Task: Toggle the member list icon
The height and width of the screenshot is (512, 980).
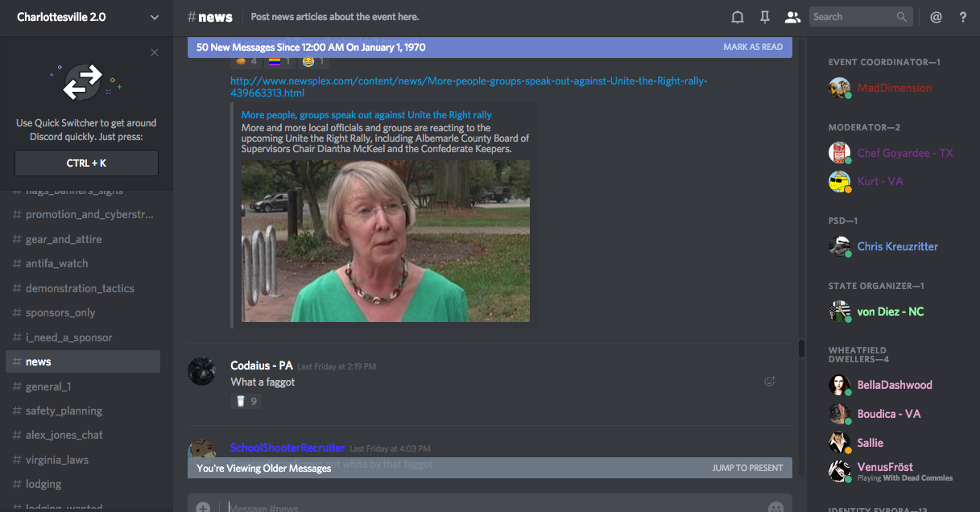Action: [792, 17]
